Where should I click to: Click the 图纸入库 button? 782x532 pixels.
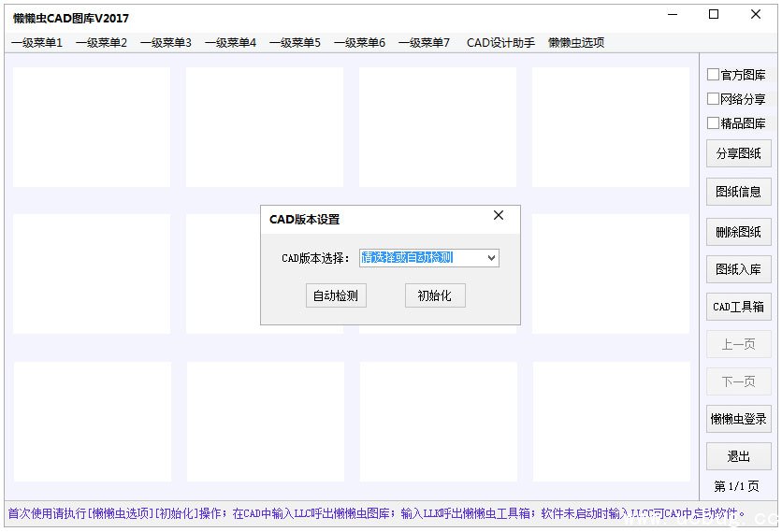(x=738, y=269)
